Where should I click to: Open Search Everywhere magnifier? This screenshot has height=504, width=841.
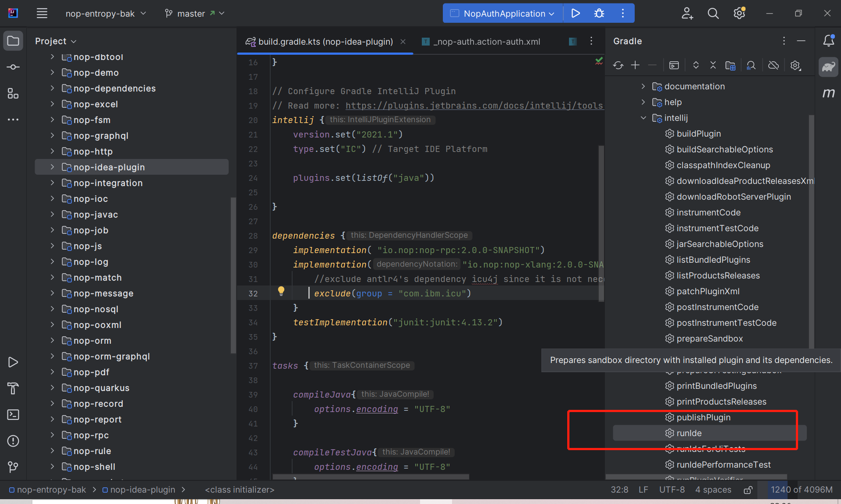713,13
